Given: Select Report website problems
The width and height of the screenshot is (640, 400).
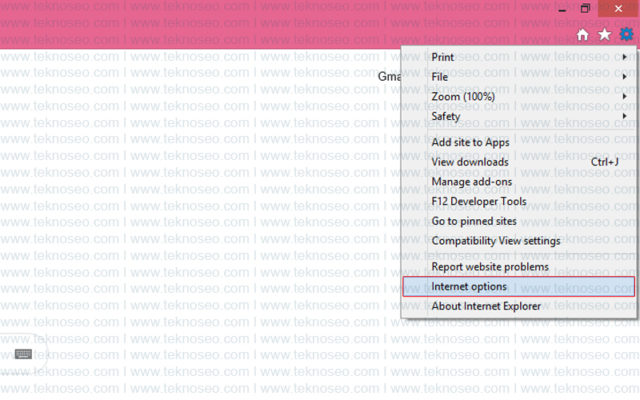Looking at the screenshot, I should (518, 267).
